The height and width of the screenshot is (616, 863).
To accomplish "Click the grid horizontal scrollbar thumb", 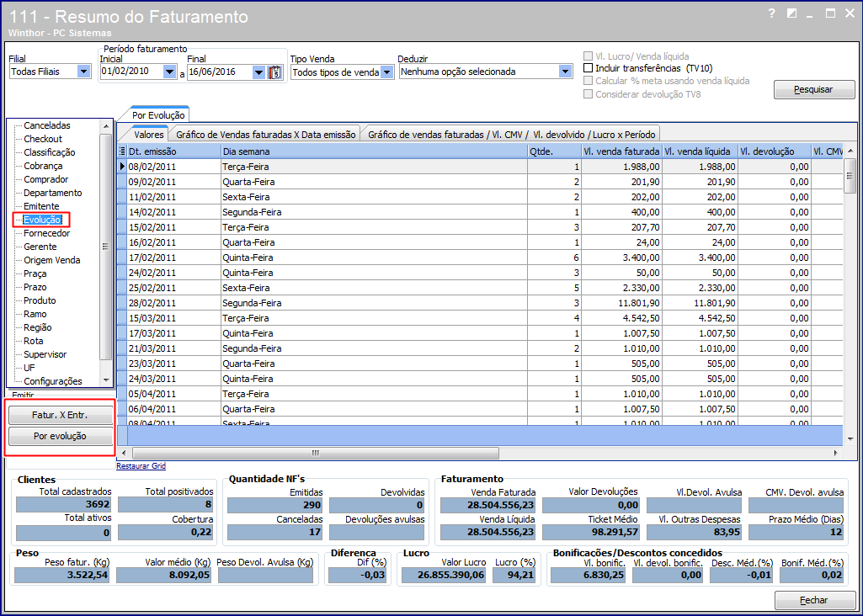I will 315,454.
